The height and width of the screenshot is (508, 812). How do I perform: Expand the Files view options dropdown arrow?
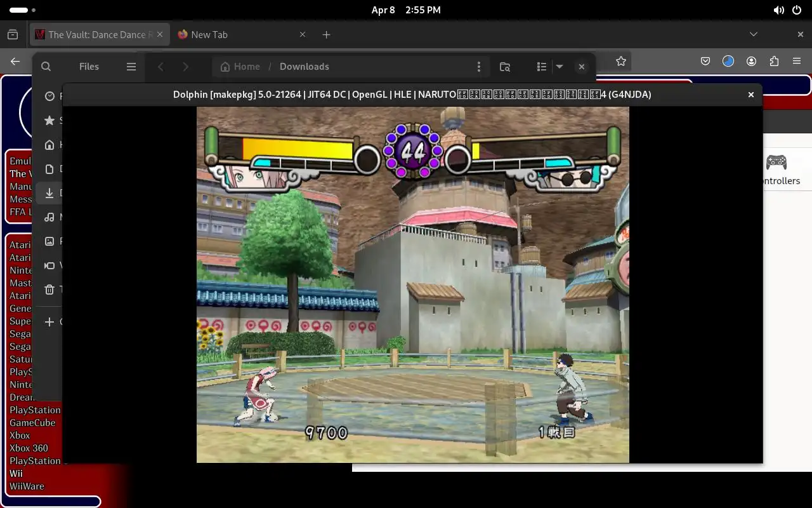pos(560,66)
